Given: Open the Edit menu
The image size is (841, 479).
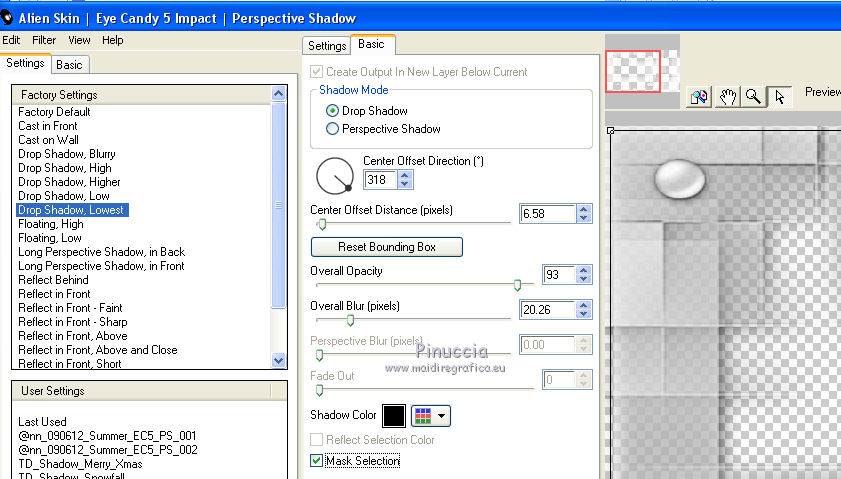Looking at the screenshot, I should (x=11, y=40).
